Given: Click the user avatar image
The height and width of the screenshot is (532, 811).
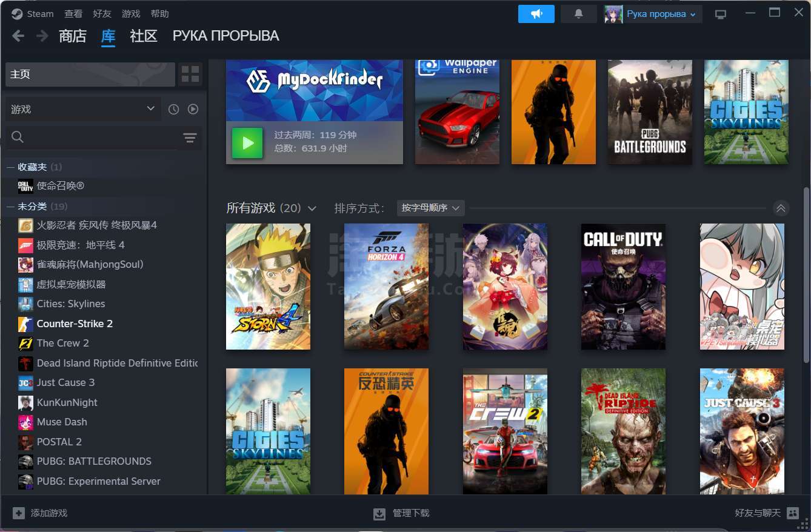Looking at the screenshot, I should pyautogui.click(x=613, y=14).
